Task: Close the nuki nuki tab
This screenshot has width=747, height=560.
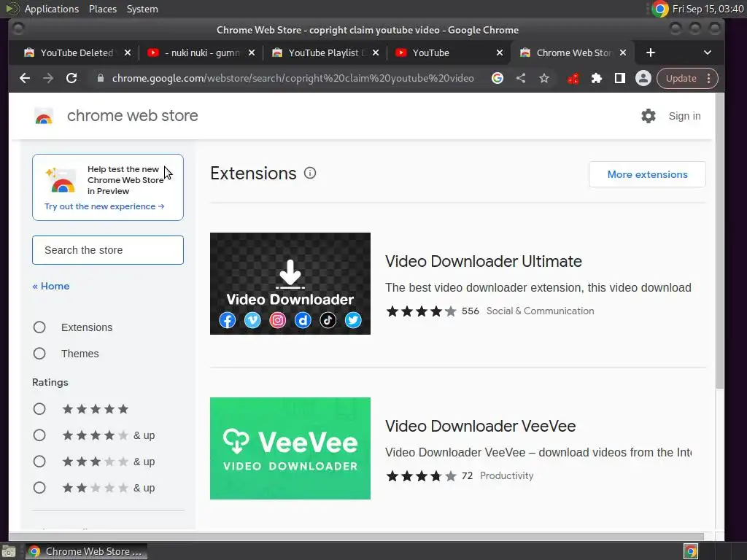Action: pyautogui.click(x=252, y=52)
